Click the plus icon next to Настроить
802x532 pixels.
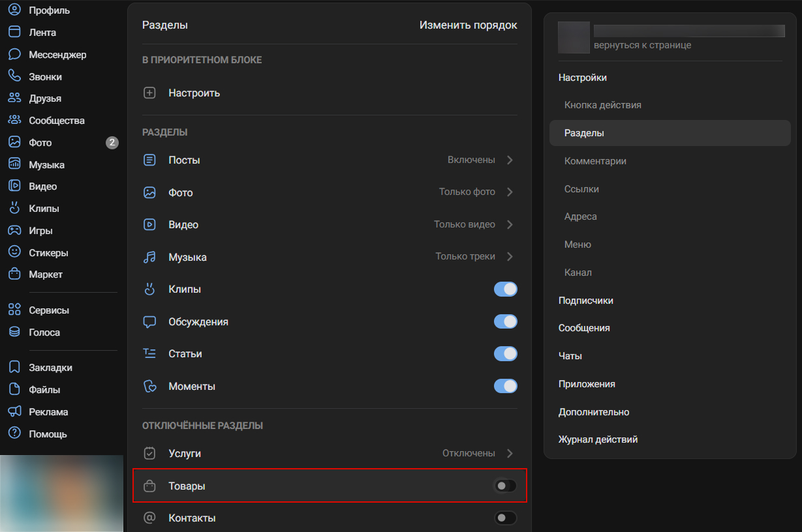coord(149,93)
